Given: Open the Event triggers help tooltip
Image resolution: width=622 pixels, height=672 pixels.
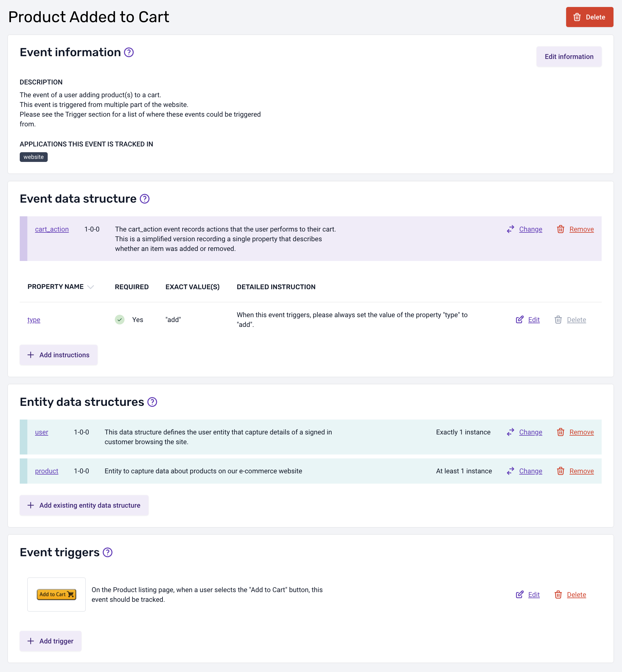Looking at the screenshot, I should (x=108, y=553).
